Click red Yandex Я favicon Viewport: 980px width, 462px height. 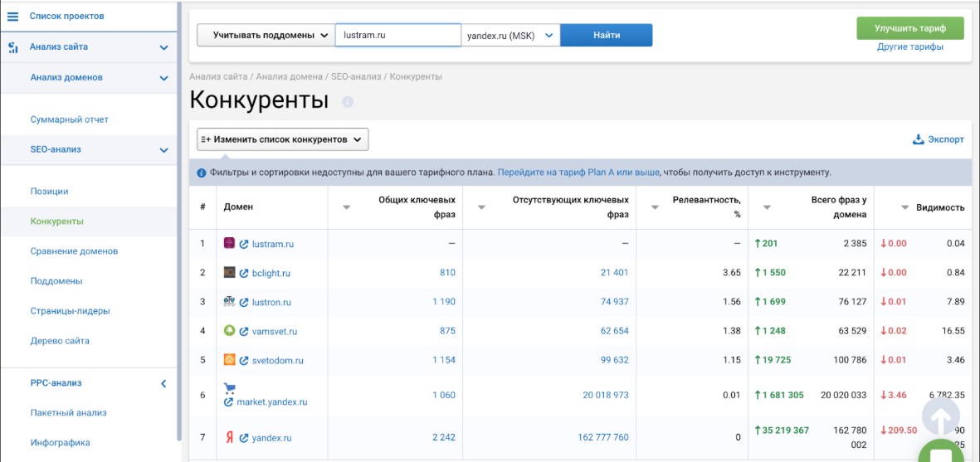(229, 437)
